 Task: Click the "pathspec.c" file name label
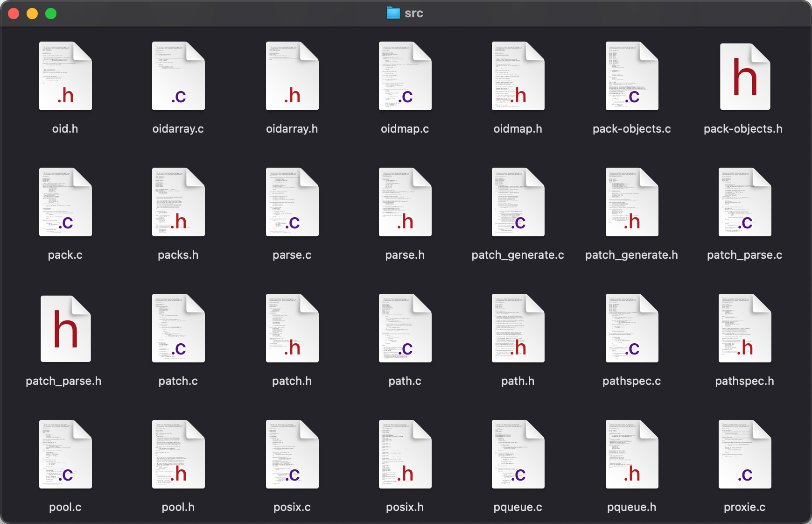(x=632, y=381)
